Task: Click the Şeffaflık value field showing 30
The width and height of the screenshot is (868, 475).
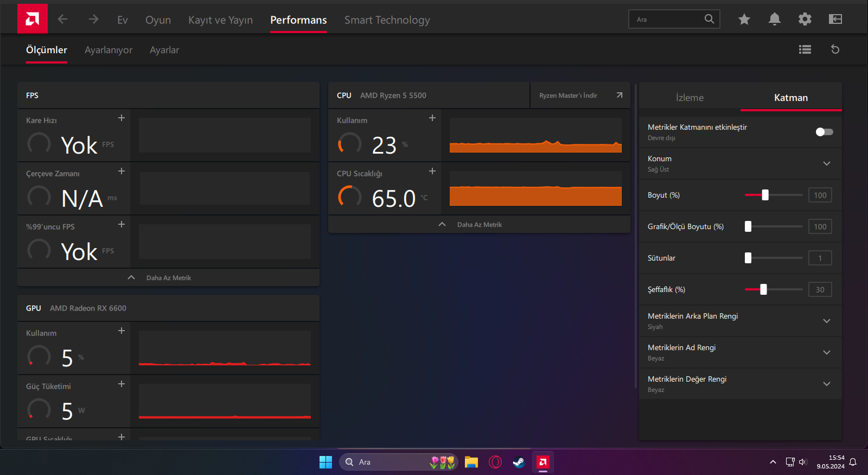Action: (820, 289)
